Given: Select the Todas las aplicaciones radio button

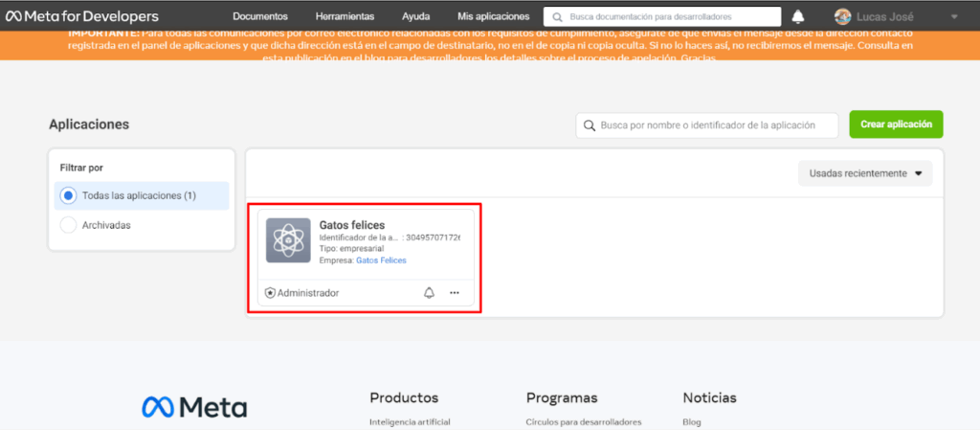Looking at the screenshot, I should (68, 195).
